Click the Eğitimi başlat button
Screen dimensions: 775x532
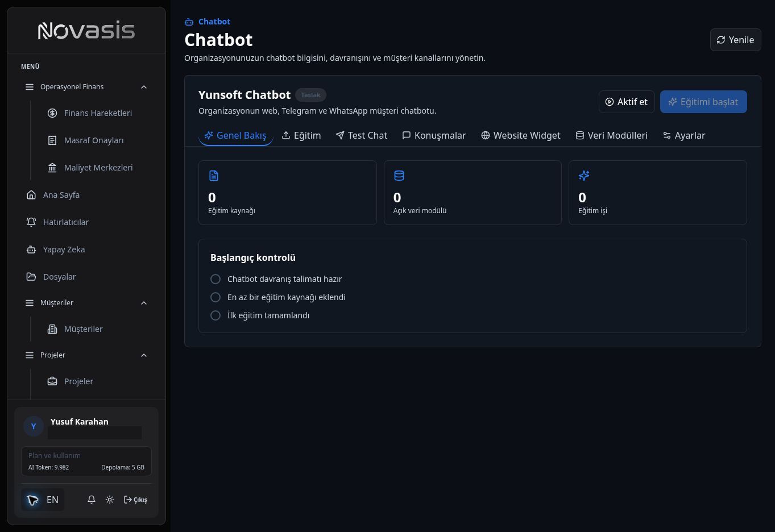pyautogui.click(x=703, y=102)
